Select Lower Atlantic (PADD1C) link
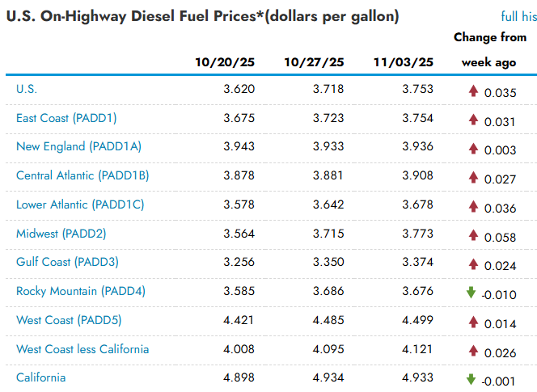 coord(80,204)
